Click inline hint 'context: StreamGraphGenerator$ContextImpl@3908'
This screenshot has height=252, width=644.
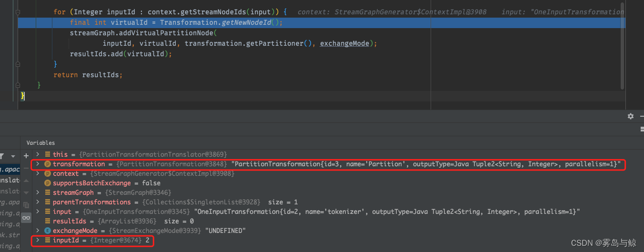click(x=392, y=12)
